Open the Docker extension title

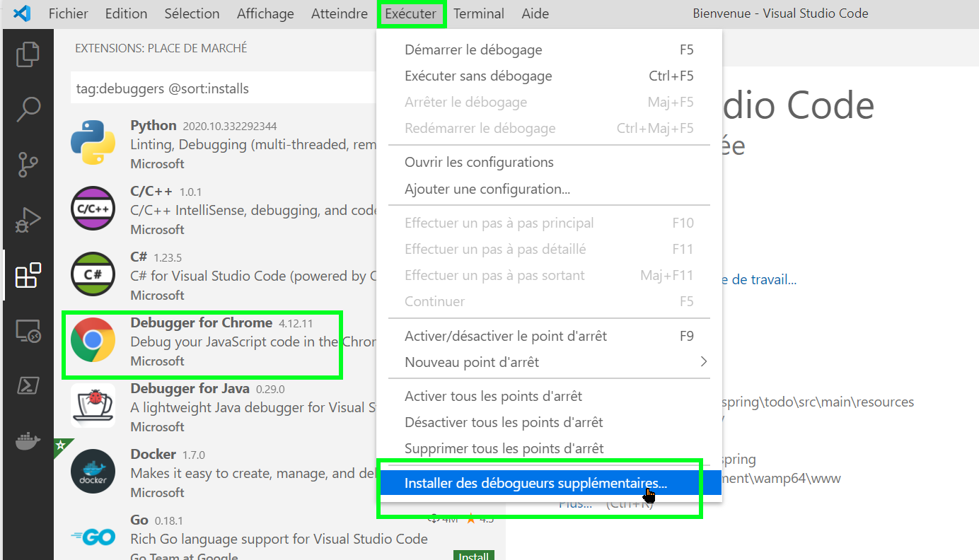[x=153, y=454]
